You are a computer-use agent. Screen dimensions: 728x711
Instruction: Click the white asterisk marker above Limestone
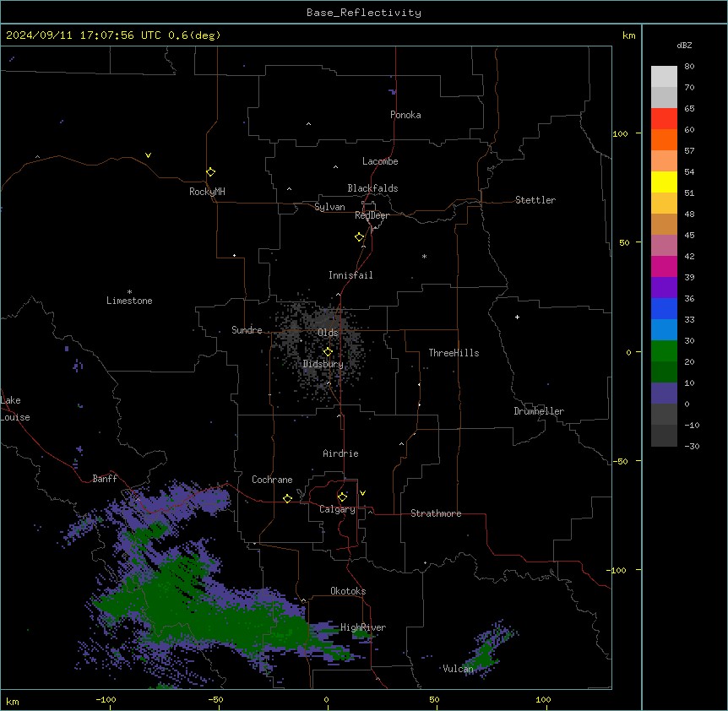129,291
